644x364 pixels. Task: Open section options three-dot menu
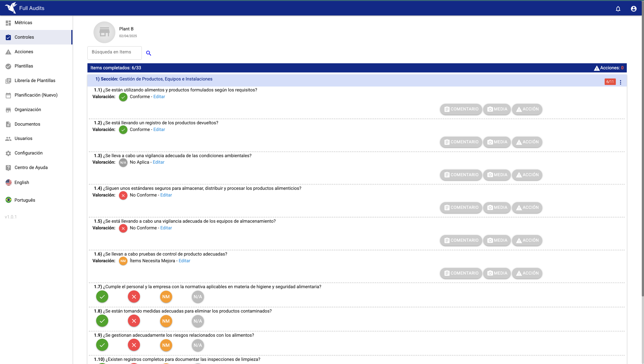(621, 82)
